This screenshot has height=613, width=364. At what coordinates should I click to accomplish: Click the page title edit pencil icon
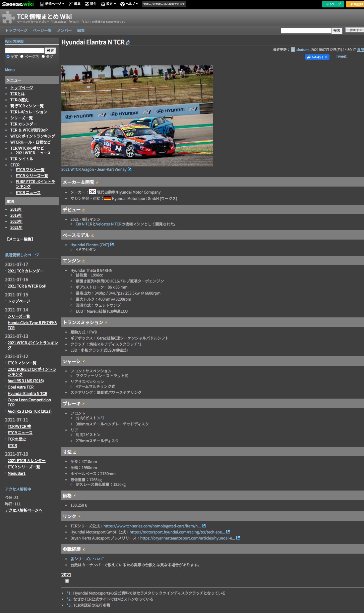click(128, 43)
